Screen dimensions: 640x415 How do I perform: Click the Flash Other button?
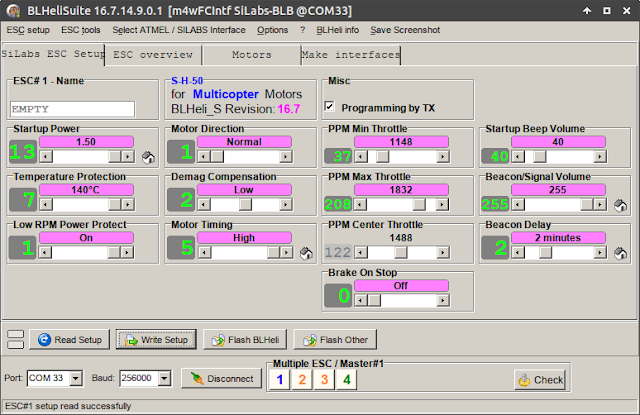[335, 340]
